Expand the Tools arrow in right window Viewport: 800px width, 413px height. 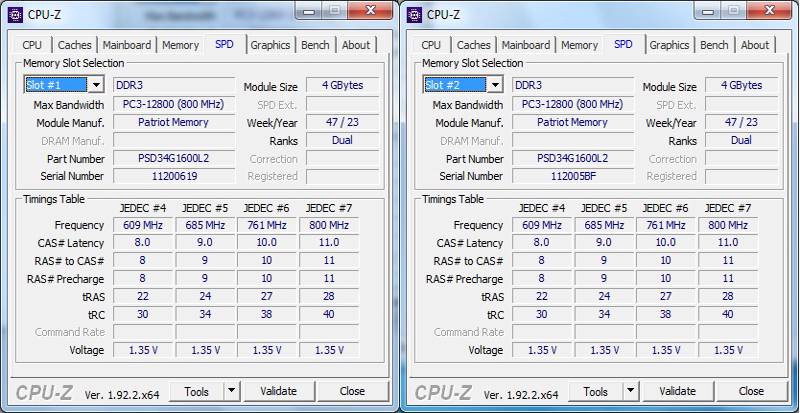coord(631,391)
